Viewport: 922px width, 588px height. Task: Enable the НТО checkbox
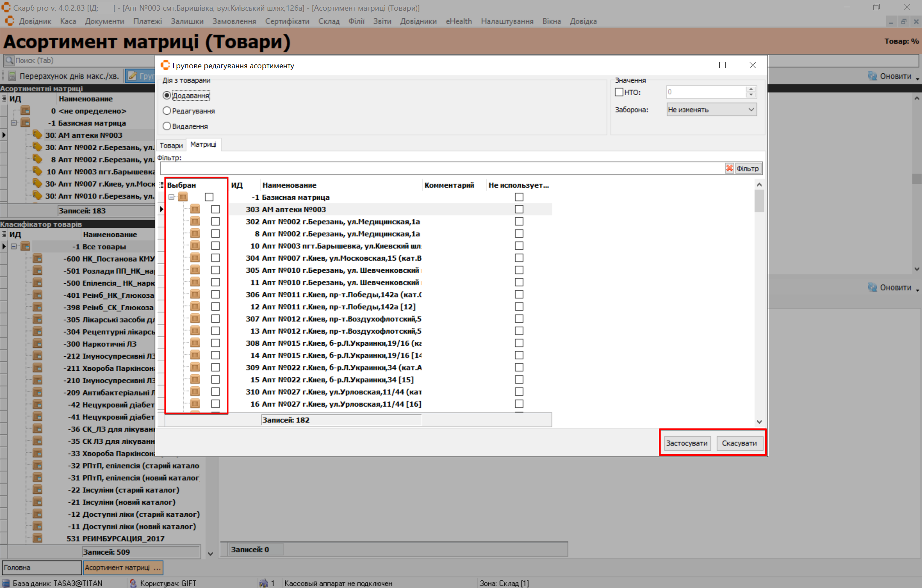(x=619, y=92)
